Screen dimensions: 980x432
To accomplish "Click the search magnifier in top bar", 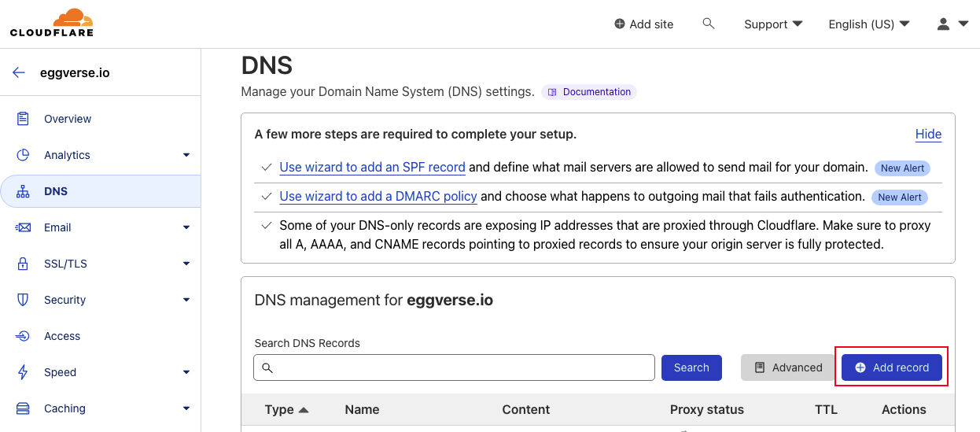I will coord(709,24).
